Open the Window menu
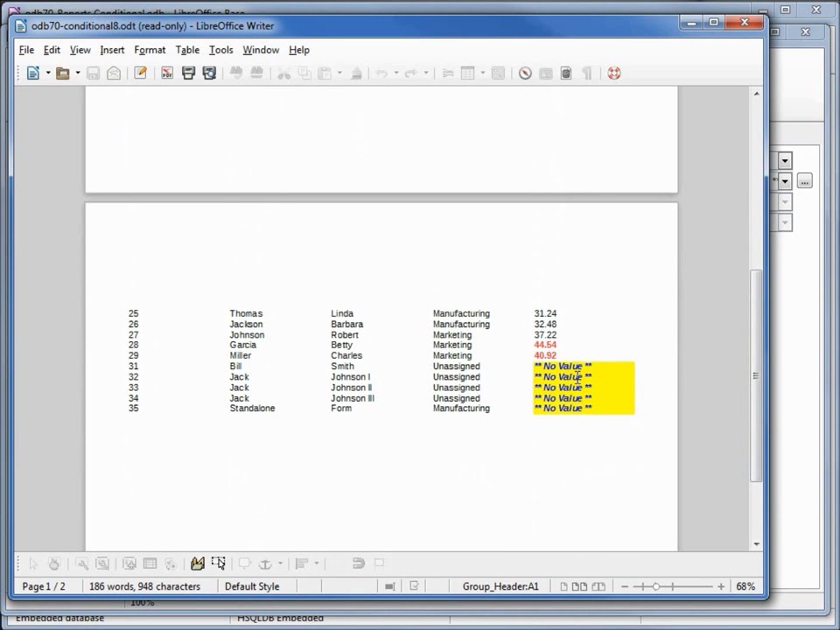The height and width of the screenshot is (630, 840). click(x=261, y=50)
